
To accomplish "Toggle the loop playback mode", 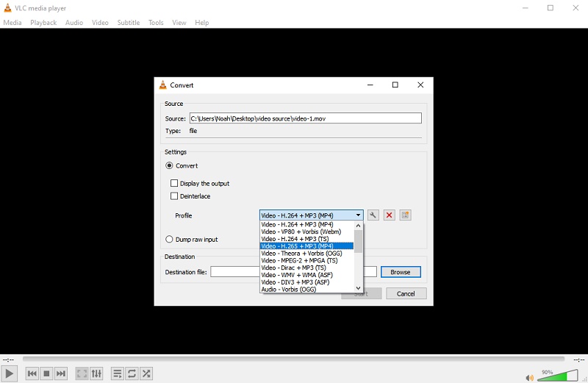I will coord(132,373).
